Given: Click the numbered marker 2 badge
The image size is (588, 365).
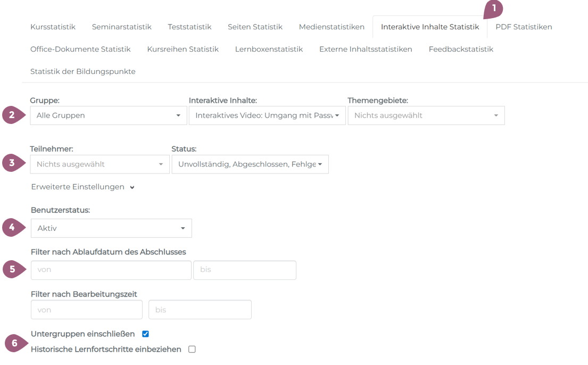Looking at the screenshot, I should point(12,115).
